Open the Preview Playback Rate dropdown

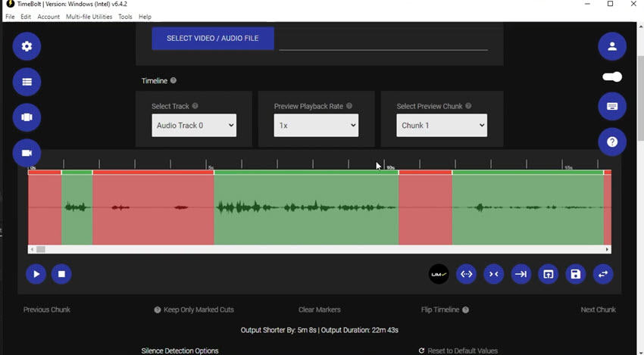click(x=316, y=125)
